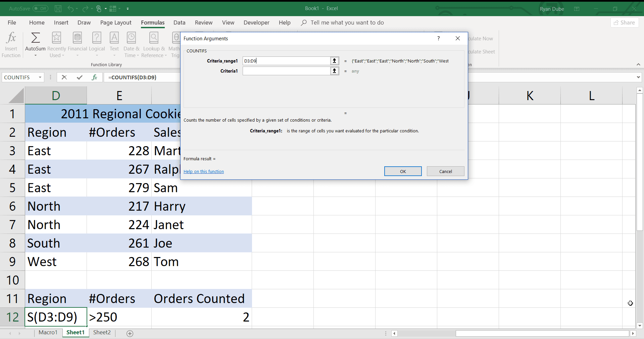Confirm formula with the checkmark icon
This screenshot has height=339, width=644.
coord(80,77)
